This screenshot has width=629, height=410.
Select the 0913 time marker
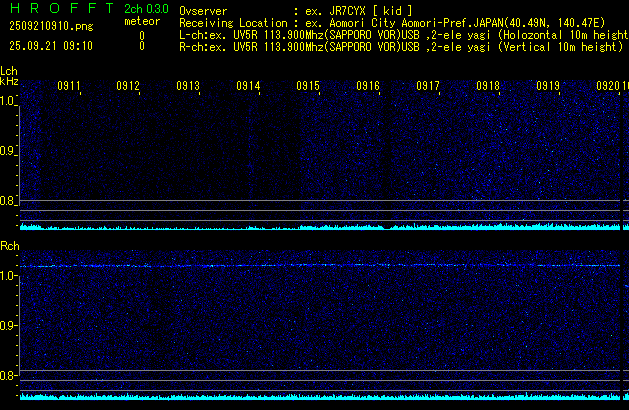(188, 87)
